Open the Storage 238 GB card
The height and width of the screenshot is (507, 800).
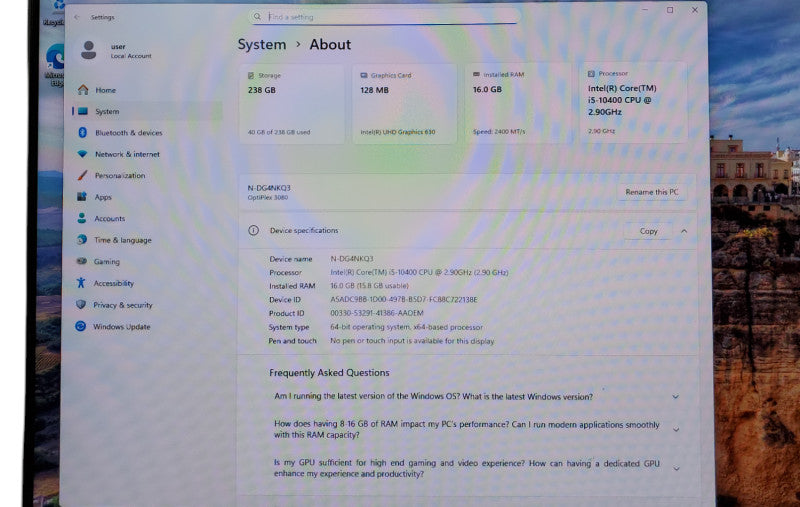point(292,104)
